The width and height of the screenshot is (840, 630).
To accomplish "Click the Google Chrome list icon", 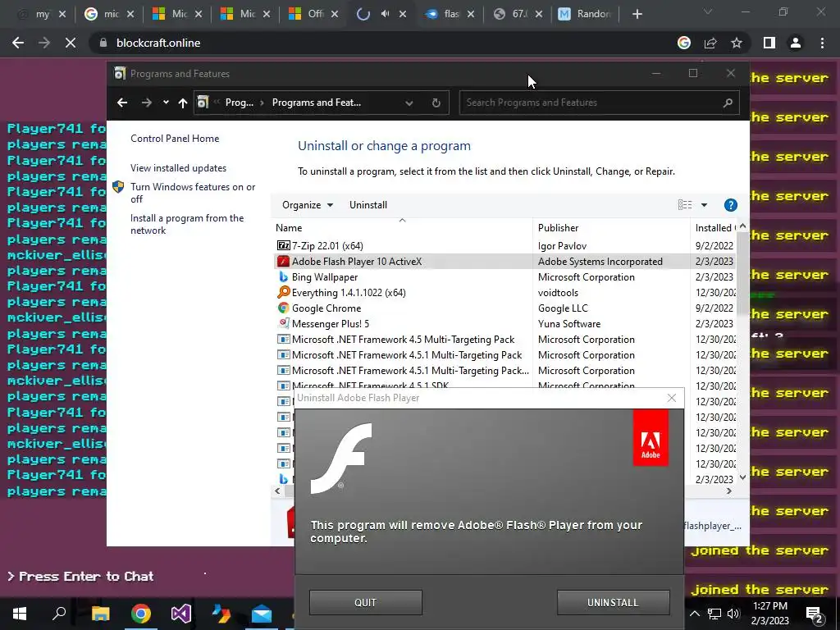I will (283, 308).
